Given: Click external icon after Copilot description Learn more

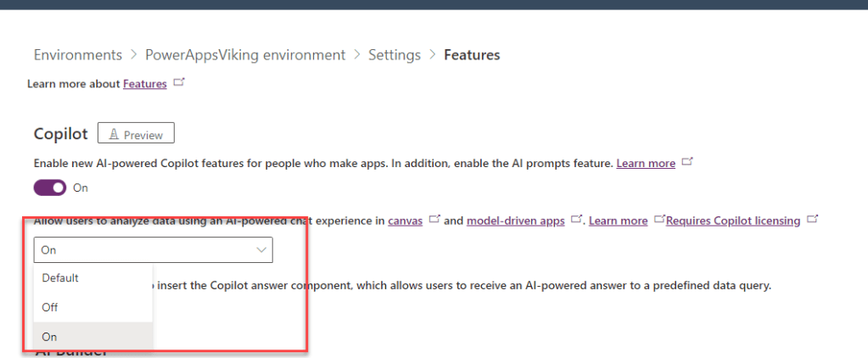Looking at the screenshot, I should [687, 162].
